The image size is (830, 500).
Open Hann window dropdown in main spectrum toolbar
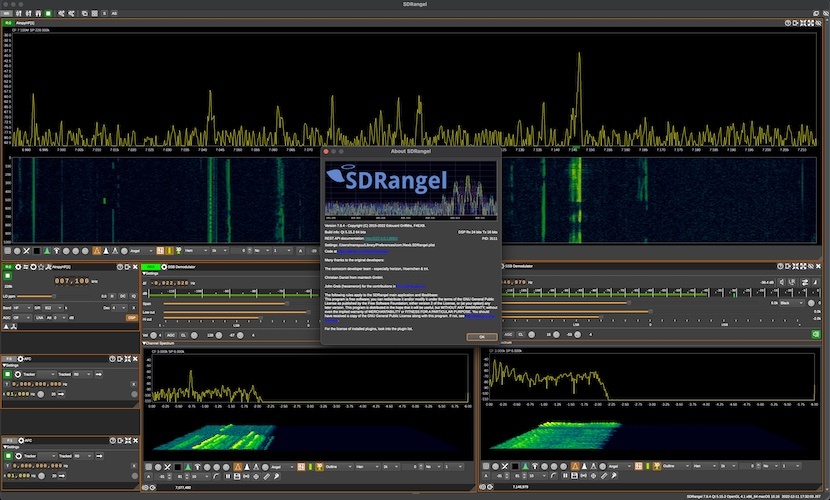pos(196,251)
